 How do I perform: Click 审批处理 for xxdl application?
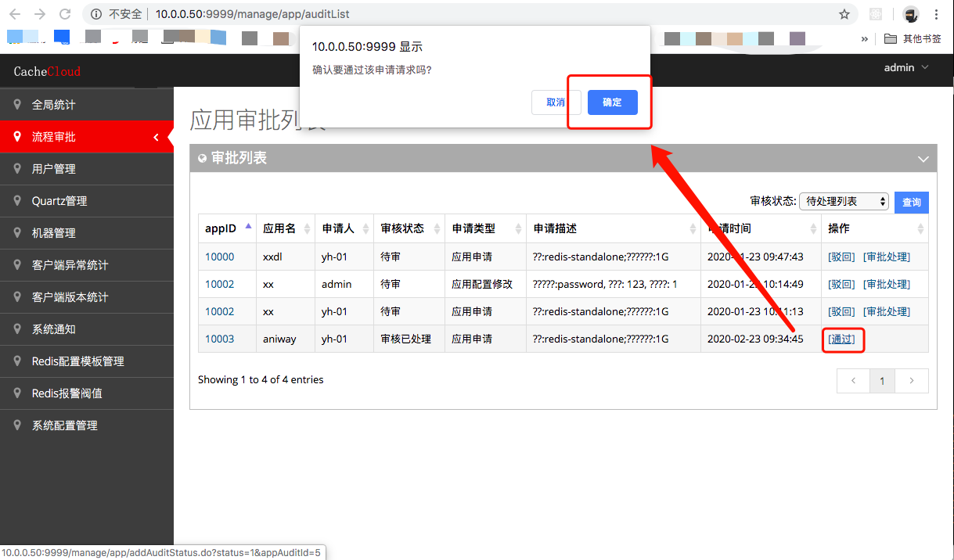click(x=886, y=257)
